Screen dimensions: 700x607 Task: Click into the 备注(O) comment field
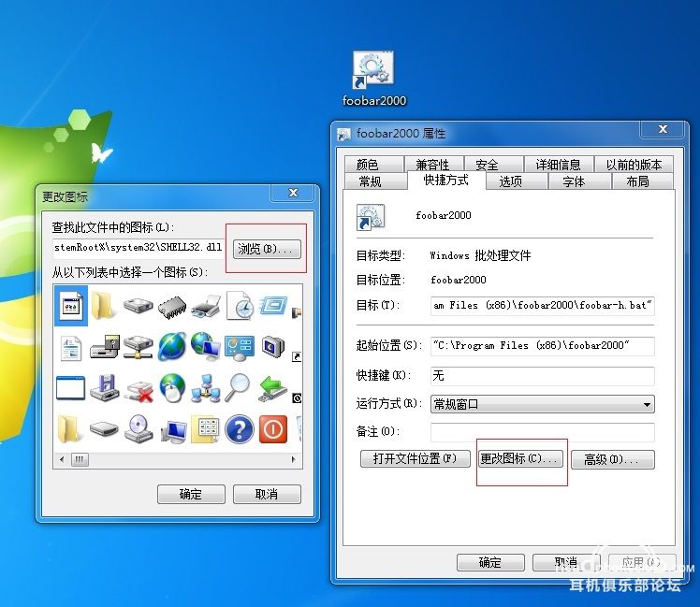[543, 432]
